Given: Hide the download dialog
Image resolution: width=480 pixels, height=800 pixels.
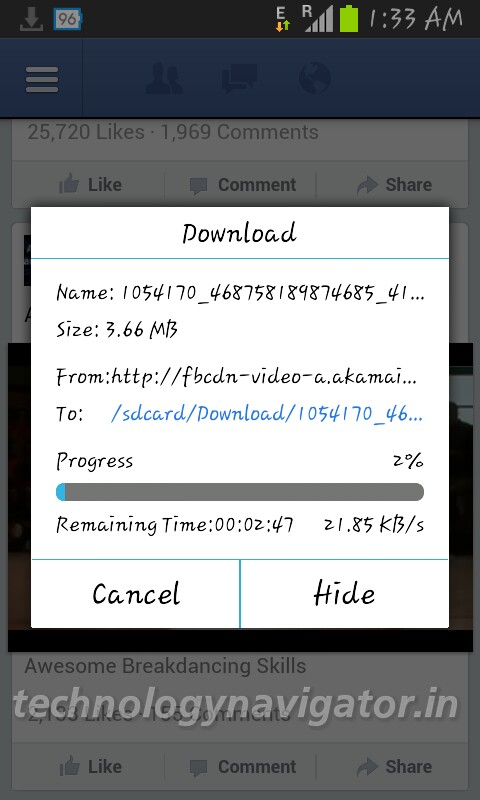Looking at the screenshot, I should coord(344,594).
